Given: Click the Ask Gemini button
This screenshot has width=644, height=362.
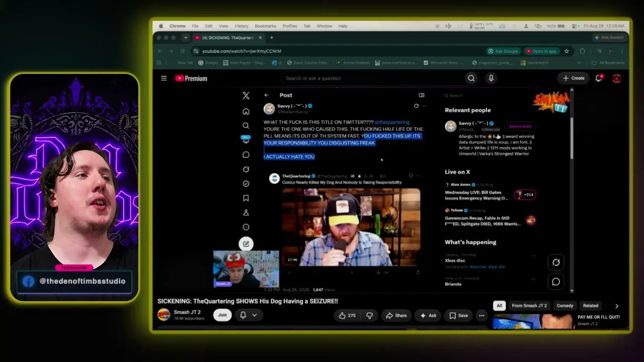Looking at the screenshot, I should 609,38.
